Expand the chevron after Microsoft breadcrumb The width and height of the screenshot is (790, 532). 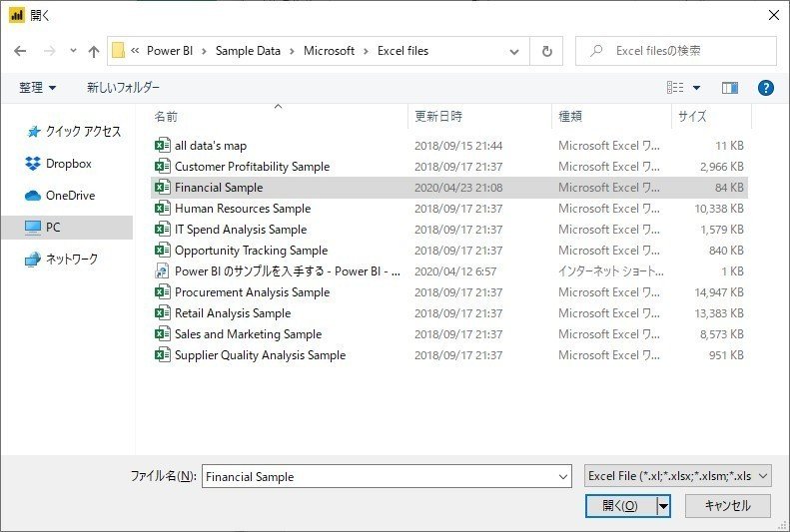tap(367, 51)
